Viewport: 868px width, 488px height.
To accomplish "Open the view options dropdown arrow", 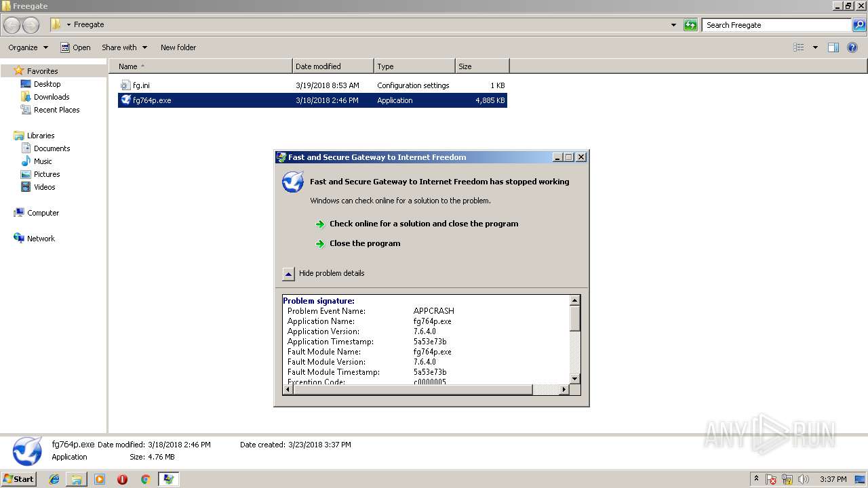I will [x=815, y=47].
